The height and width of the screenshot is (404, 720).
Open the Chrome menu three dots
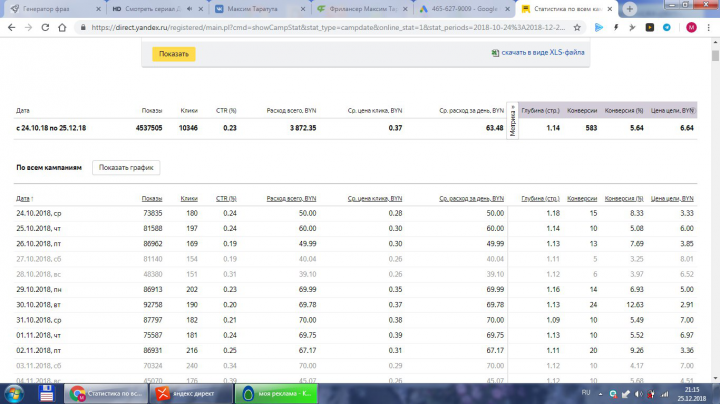coord(709,28)
